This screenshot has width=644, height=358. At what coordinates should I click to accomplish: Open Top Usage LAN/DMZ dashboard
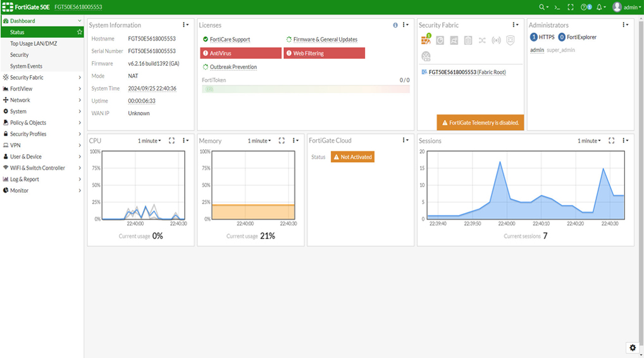42,44
